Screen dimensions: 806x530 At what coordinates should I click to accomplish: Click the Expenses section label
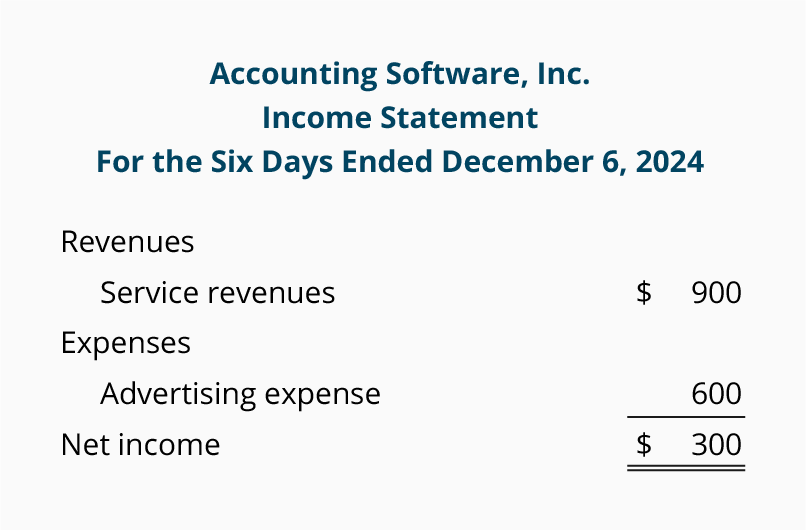pos(126,343)
